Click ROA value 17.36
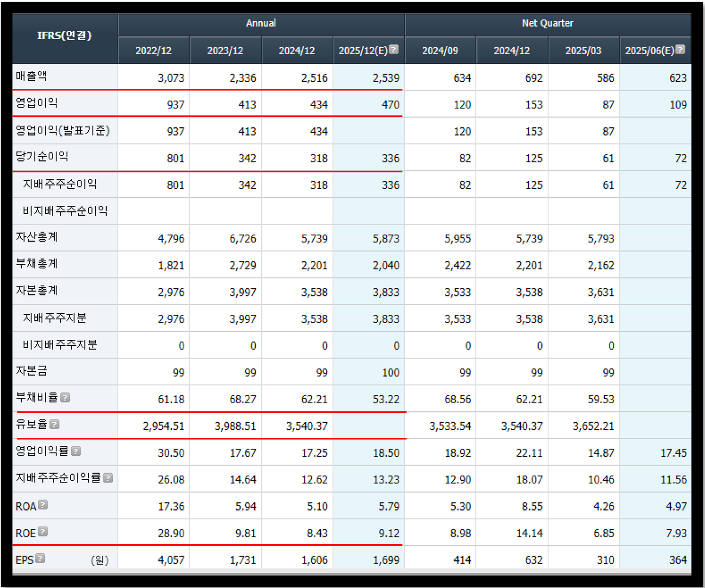705x588 pixels. [171, 507]
